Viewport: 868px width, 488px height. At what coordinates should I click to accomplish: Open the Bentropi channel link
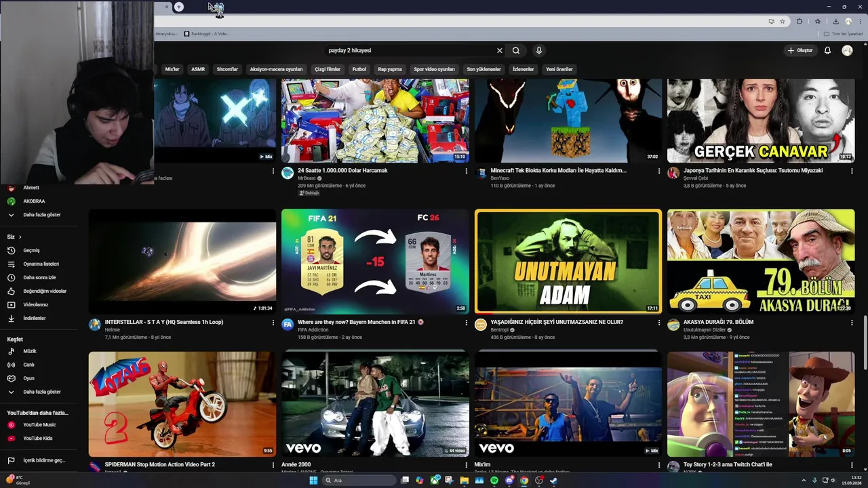click(x=499, y=329)
